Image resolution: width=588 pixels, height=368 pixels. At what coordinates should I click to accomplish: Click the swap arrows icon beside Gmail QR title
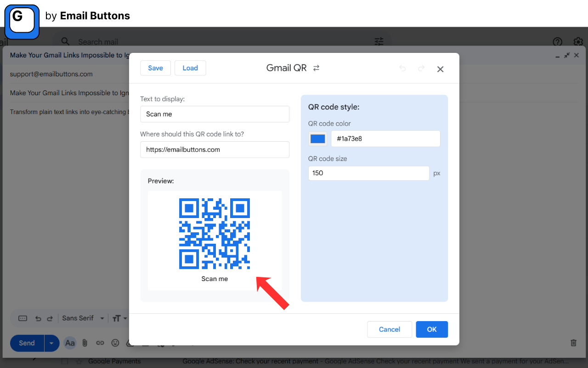[x=316, y=68]
